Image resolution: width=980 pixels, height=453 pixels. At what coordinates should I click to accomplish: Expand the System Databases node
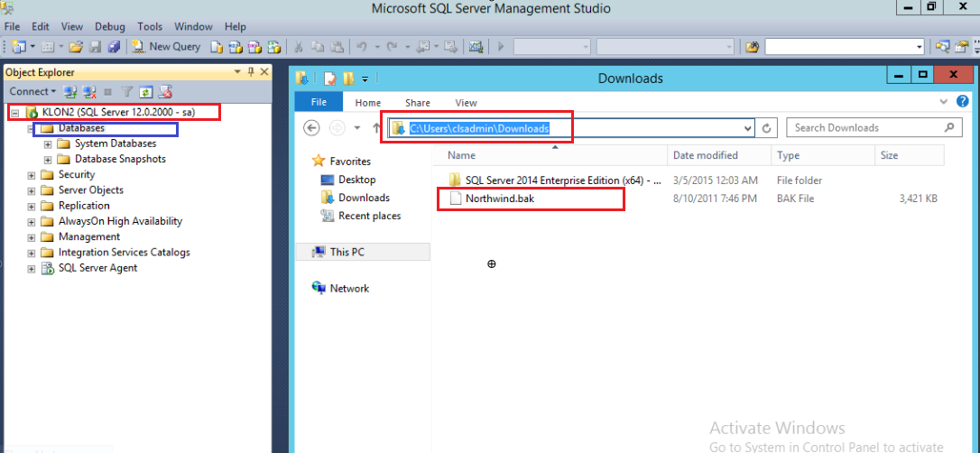click(48, 144)
